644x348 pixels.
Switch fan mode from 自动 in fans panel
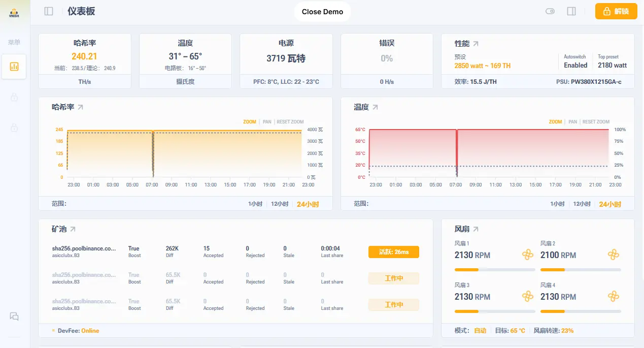coord(479,330)
